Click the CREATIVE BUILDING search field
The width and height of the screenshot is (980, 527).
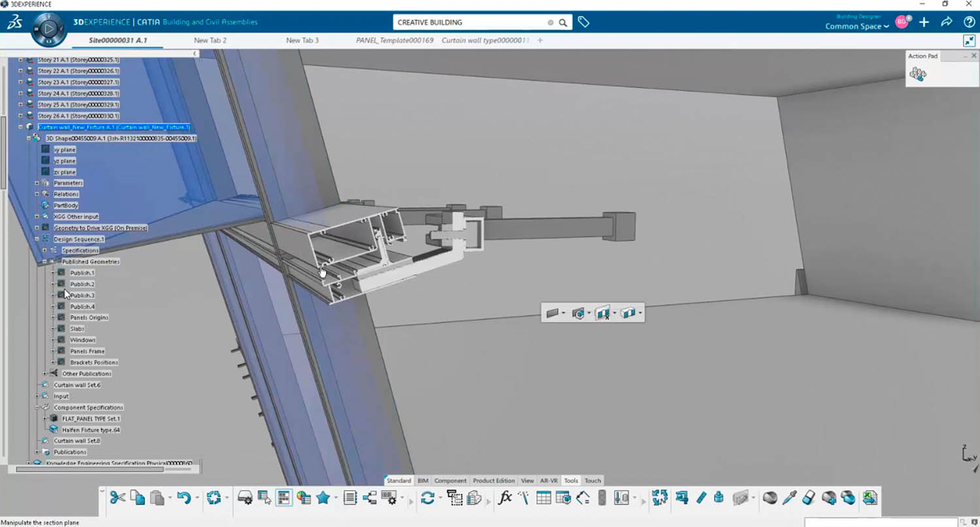click(470, 22)
